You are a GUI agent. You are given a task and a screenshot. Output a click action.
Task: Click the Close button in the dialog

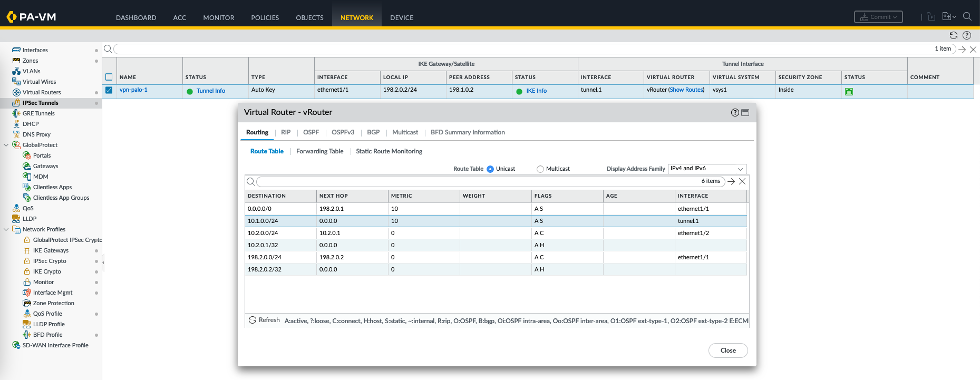coord(727,350)
